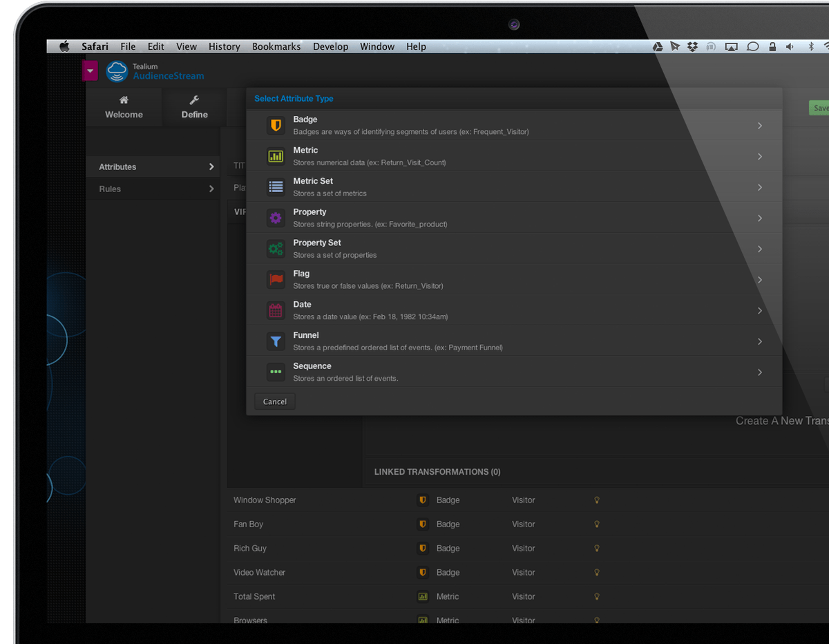Click the Tealium AudienceStream cloud logo

pos(117,71)
